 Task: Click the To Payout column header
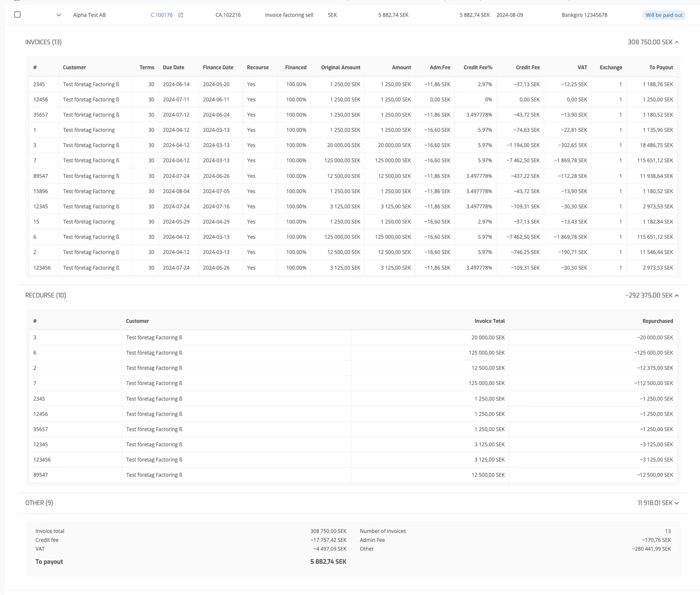pos(661,68)
